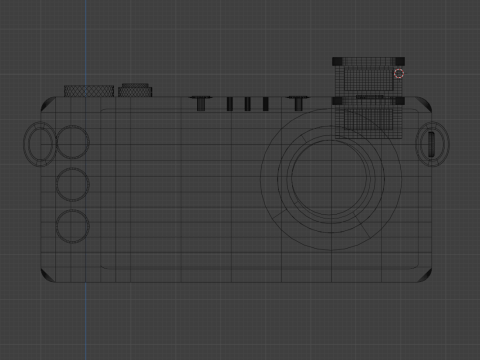This screenshot has width=480, height=360.
Task: Select the middle circle of the three left circles
Action: [73, 184]
